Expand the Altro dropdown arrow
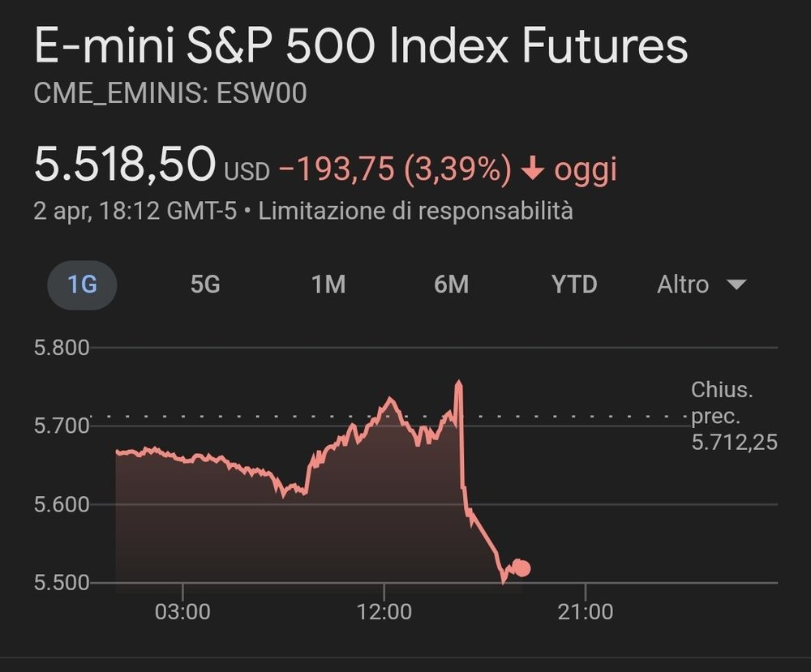811x672 pixels. (736, 285)
